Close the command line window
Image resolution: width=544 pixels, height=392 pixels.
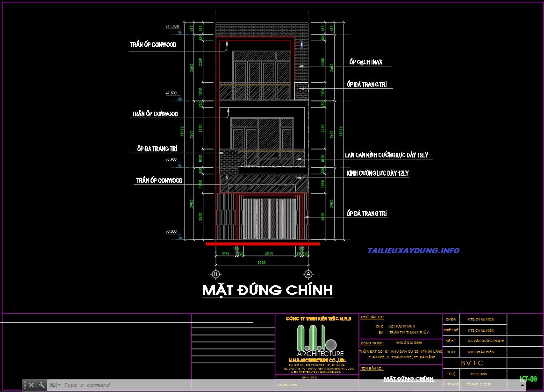pos(31,385)
